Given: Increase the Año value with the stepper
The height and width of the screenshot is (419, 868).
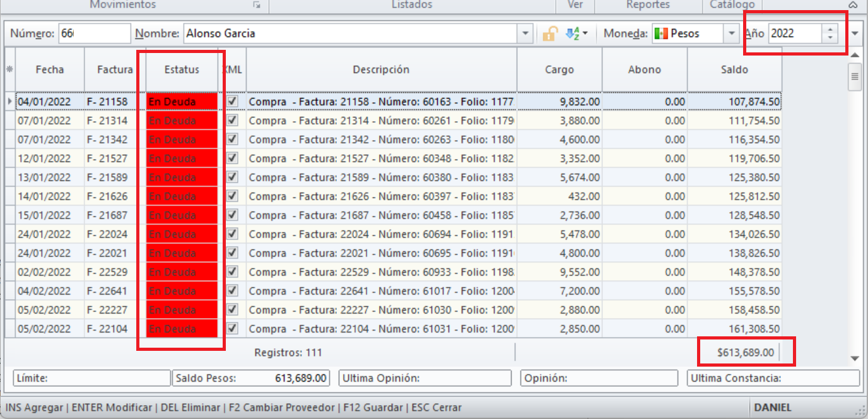Looking at the screenshot, I should (830, 29).
